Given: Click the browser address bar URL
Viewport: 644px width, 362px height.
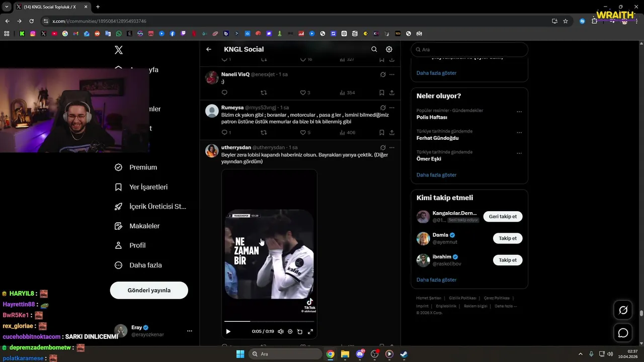Looking at the screenshot, I should 99,21.
